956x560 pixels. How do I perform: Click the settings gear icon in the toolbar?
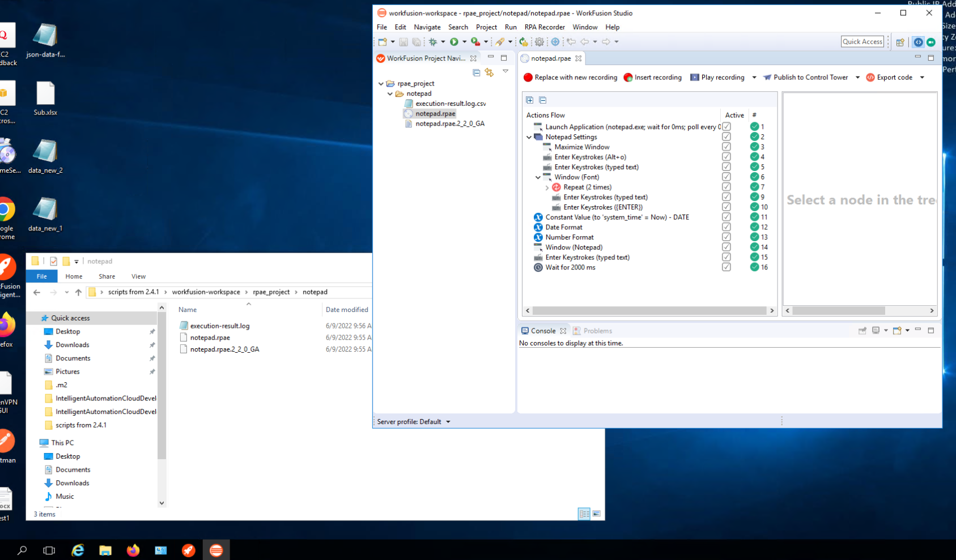tap(539, 42)
